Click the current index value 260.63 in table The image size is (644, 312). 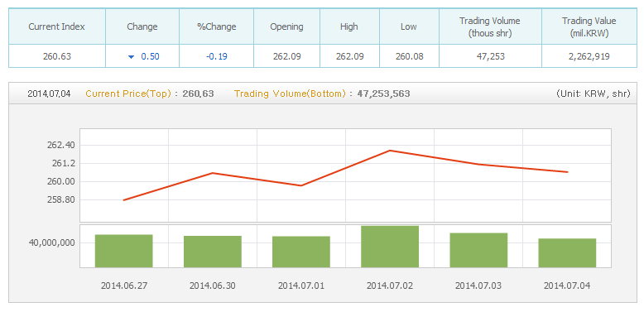56,56
